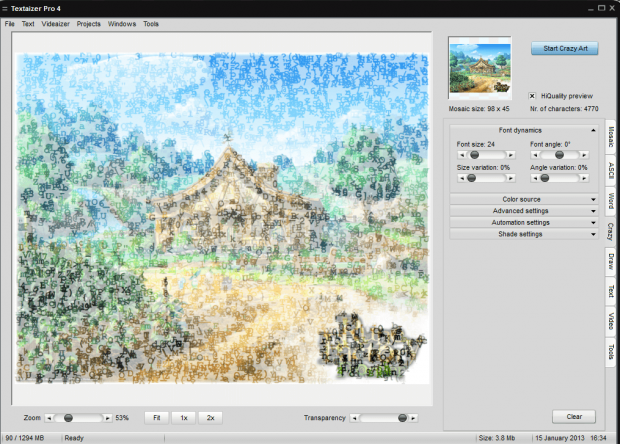The width and height of the screenshot is (620, 444).
Task: Click the '16:34' time in the status bar
Action: pyautogui.click(x=598, y=438)
